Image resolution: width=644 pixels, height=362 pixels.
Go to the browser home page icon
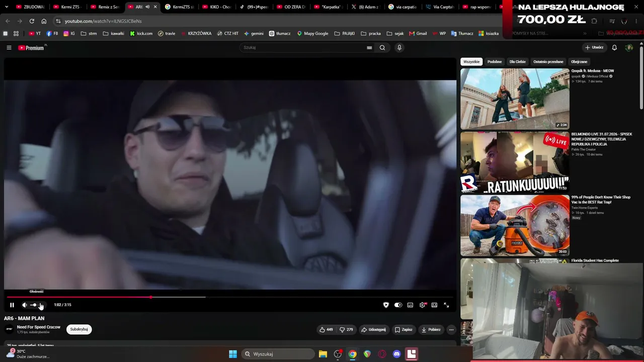(44, 21)
